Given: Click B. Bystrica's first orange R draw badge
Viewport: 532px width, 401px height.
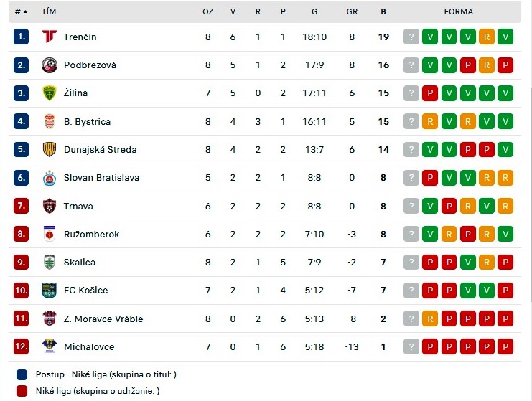Looking at the screenshot, I should 430,121.
